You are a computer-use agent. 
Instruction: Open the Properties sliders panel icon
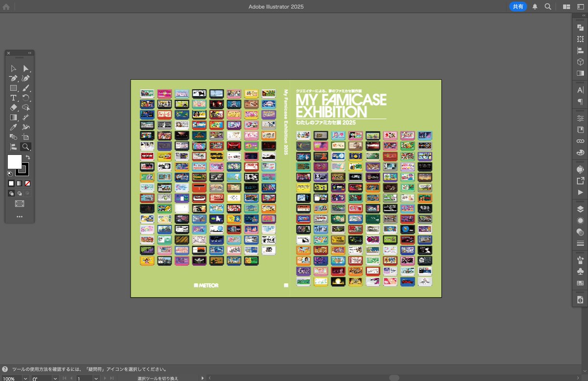click(580, 118)
